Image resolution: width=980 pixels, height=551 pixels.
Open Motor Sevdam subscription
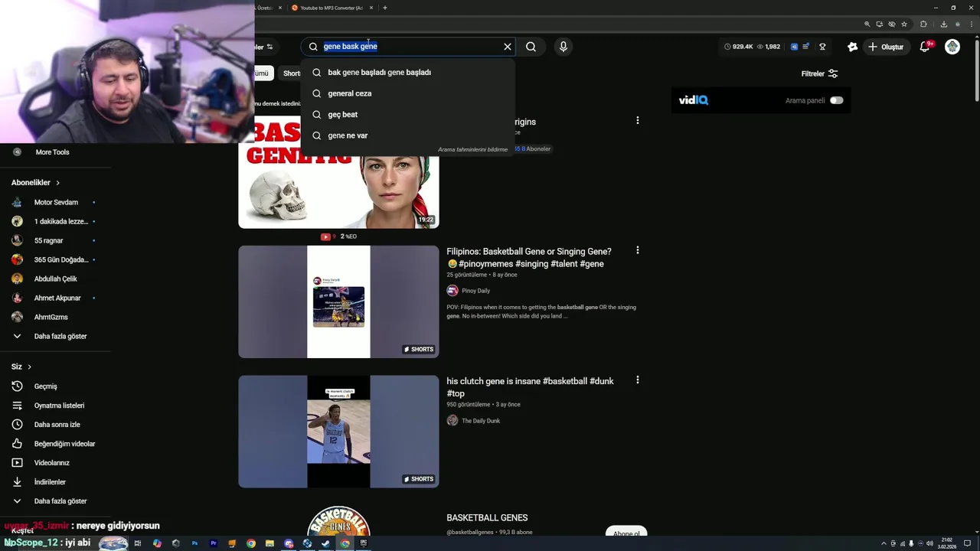pyautogui.click(x=56, y=202)
